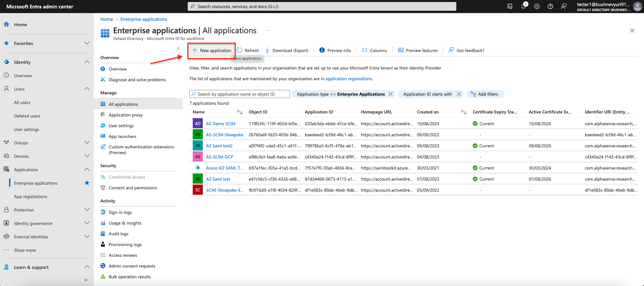Click the Sign-in logs icon
This screenshot has width=644, height=286.
(x=103, y=212)
